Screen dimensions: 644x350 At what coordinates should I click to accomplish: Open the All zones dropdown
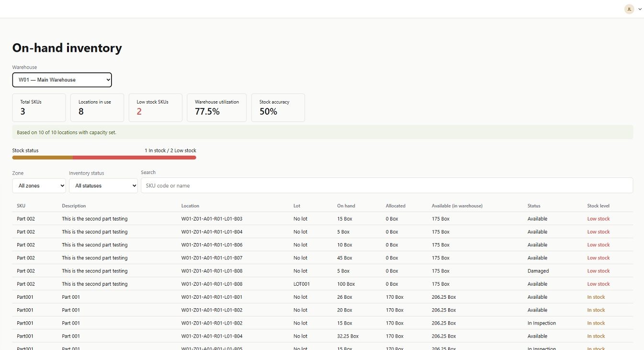39,186
